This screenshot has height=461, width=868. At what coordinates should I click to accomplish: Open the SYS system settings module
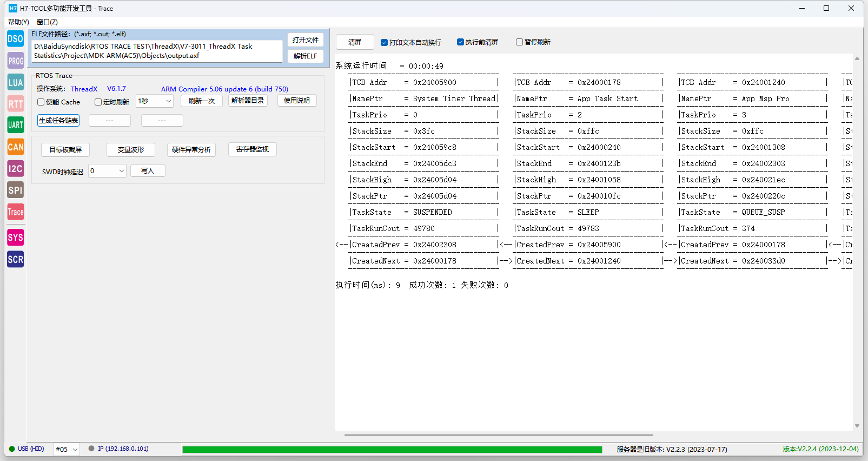point(15,238)
